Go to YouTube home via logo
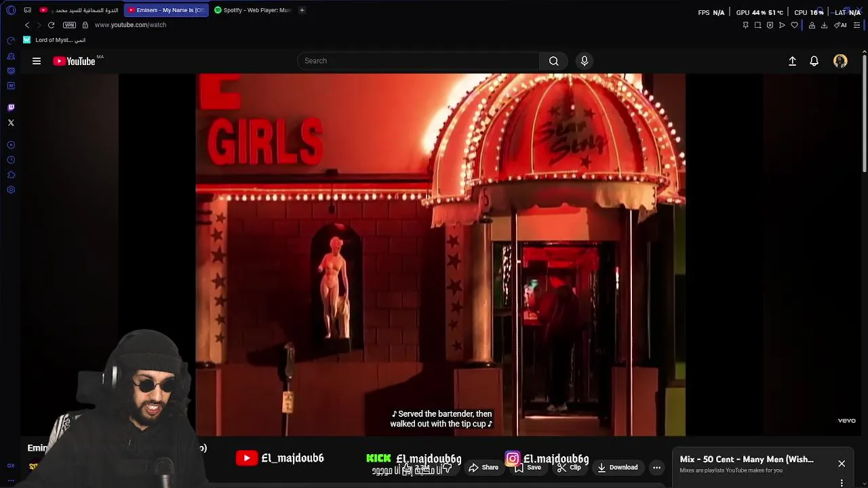 74,61
